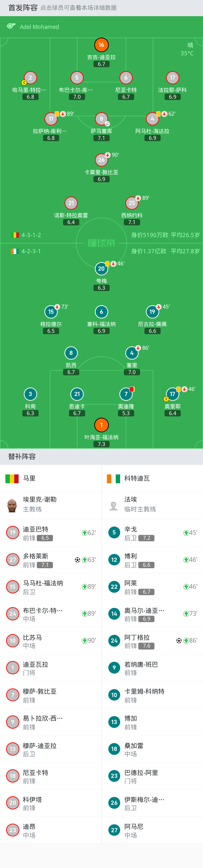Tap the number 27 badge for 阿马尼
203x868 pixels.
coord(114,830)
